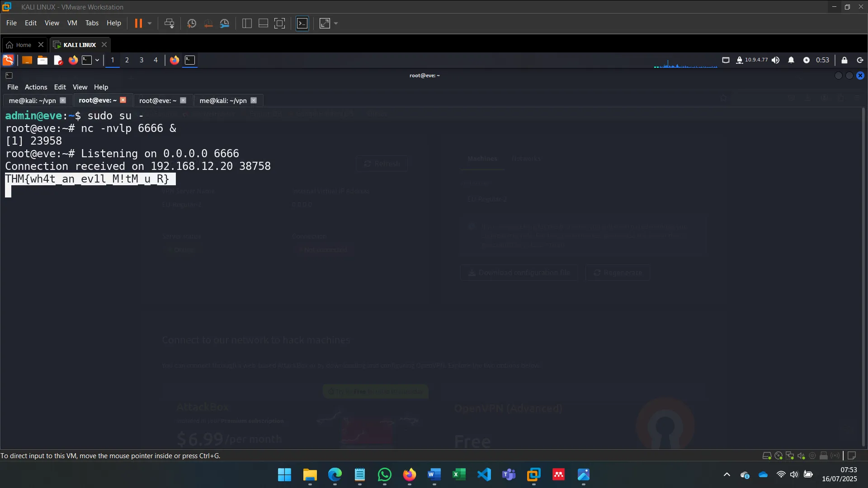Mute audio using the Kali tray speaker icon
The image size is (868, 488).
pyautogui.click(x=776, y=60)
